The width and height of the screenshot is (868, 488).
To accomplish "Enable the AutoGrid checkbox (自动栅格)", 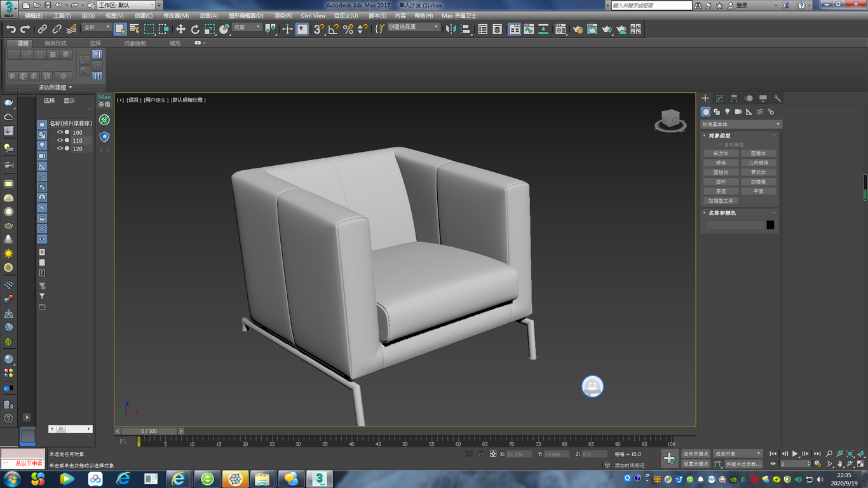I will 720,145.
